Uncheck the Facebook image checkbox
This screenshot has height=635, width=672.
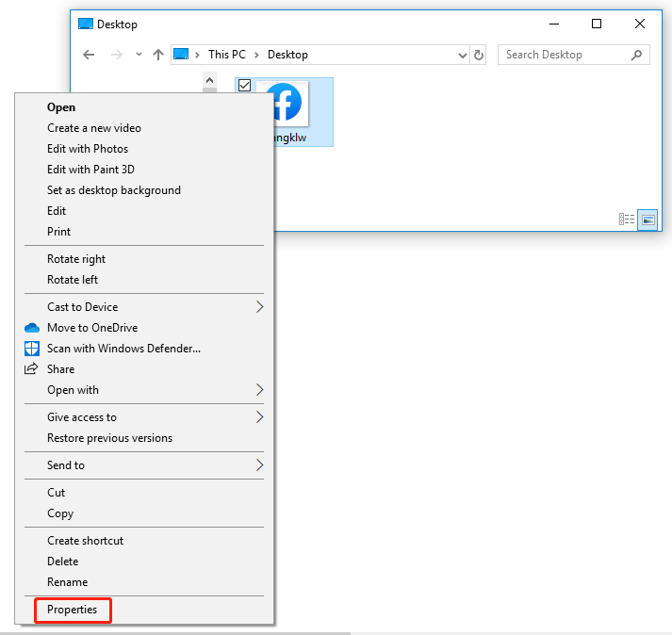point(245,86)
